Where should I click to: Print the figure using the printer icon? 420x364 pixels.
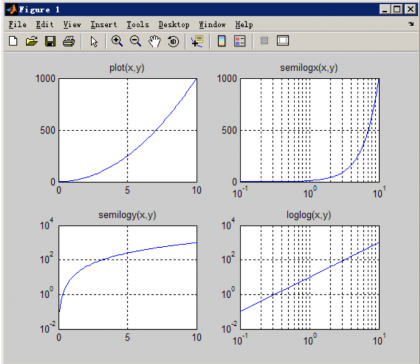69,41
